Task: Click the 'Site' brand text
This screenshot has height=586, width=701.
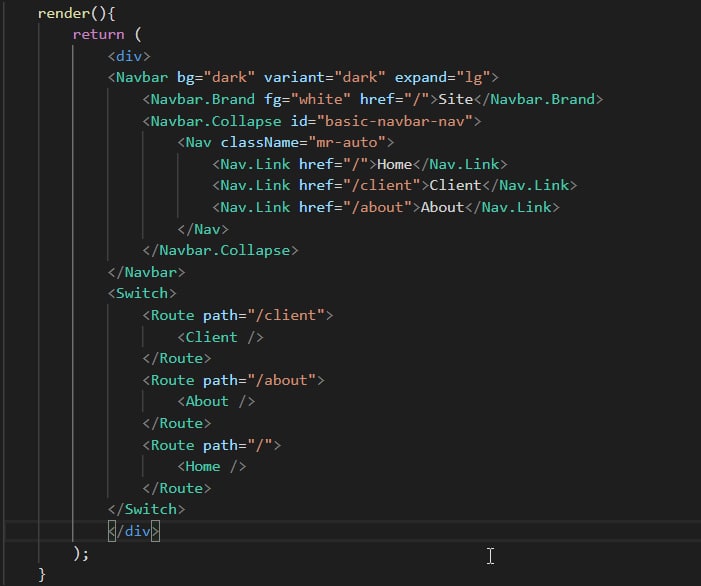Action: [x=456, y=99]
